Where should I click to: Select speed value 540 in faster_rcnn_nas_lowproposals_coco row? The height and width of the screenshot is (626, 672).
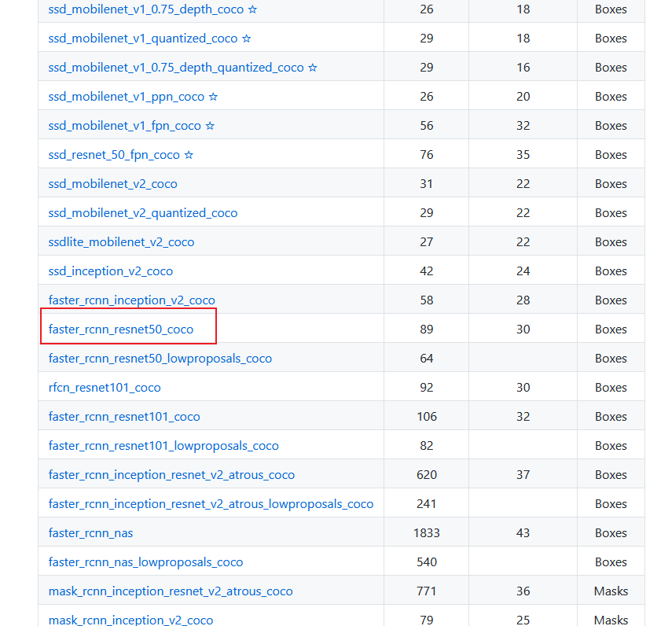click(427, 562)
